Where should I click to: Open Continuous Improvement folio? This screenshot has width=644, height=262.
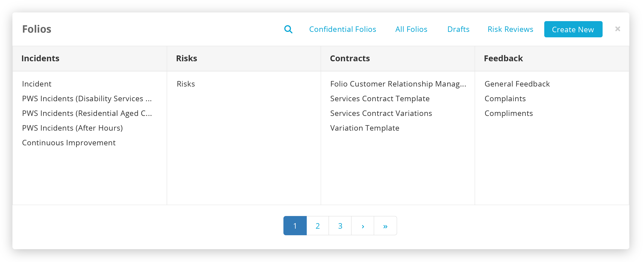tap(69, 143)
